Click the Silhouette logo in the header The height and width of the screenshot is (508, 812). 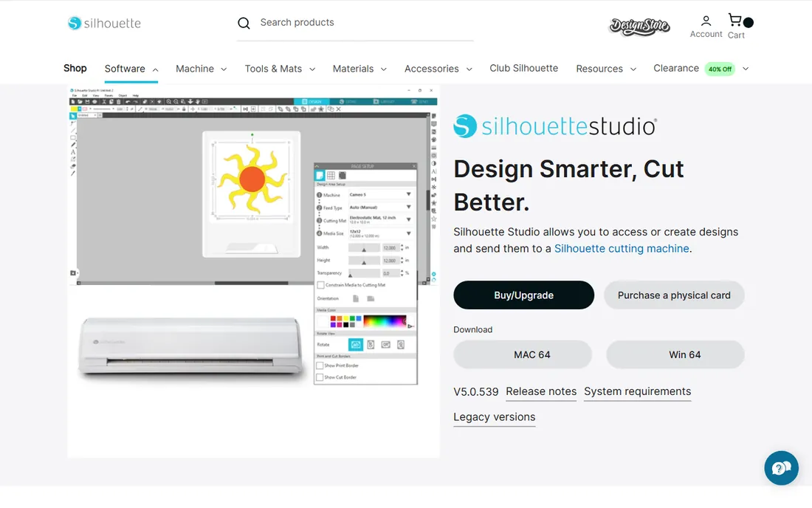pos(104,24)
